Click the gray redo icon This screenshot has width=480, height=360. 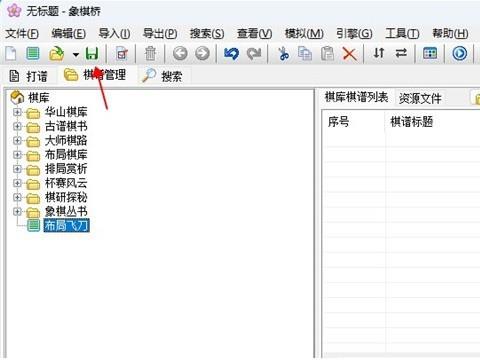pos(254,53)
